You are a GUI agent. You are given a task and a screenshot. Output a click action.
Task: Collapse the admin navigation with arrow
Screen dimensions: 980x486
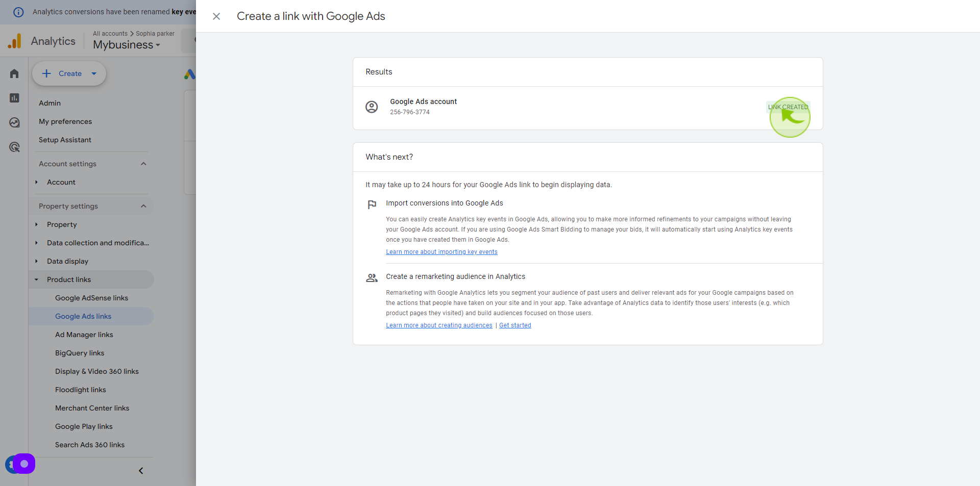pyautogui.click(x=141, y=471)
